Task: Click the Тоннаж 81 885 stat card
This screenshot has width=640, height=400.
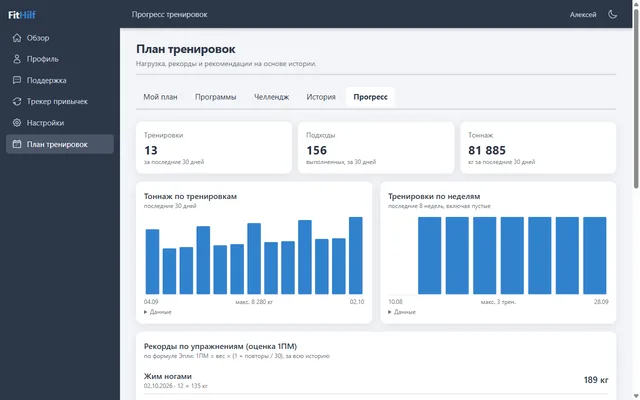Action: coord(538,147)
